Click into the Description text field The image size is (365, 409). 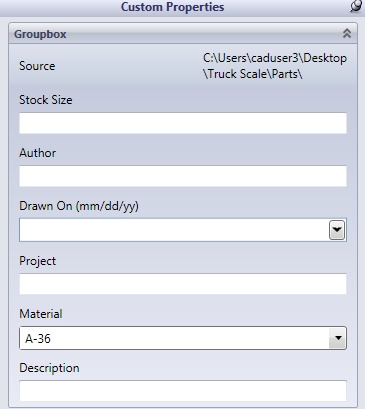point(183,391)
